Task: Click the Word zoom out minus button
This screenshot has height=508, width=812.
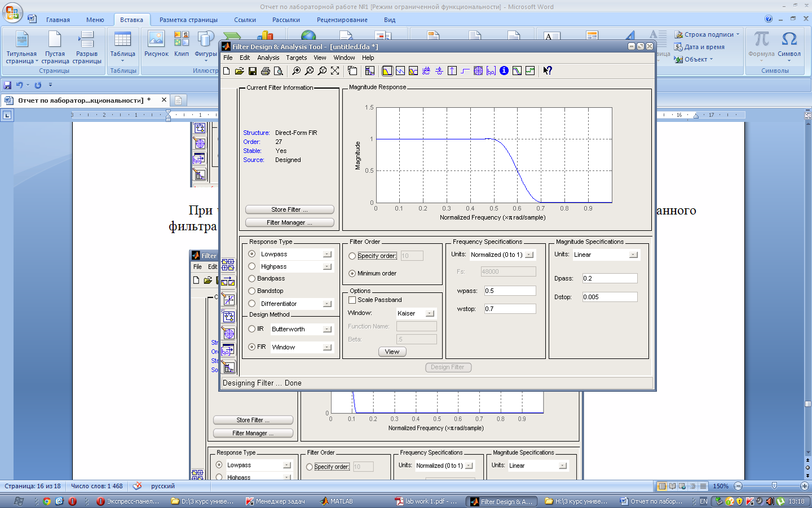Action: [x=738, y=486]
